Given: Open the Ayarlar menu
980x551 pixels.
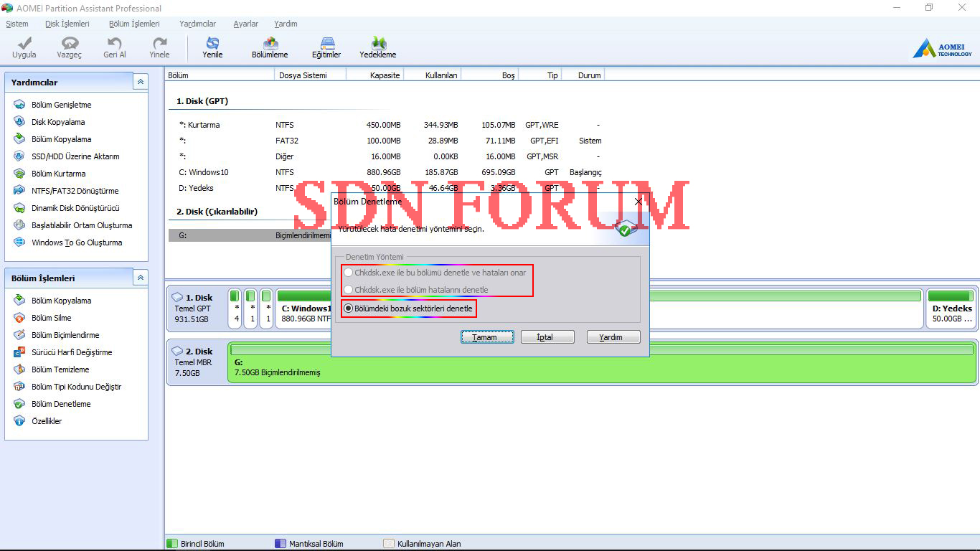Looking at the screenshot, I should point(246,24).
